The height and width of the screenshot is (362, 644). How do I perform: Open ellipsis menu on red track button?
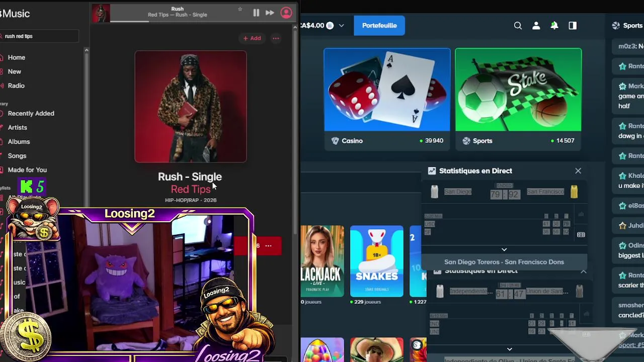point(268,246)
